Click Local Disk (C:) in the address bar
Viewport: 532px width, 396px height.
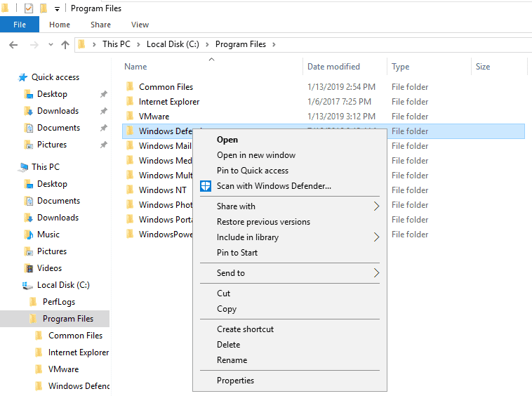pyautogui.click(x=173, y=44)
